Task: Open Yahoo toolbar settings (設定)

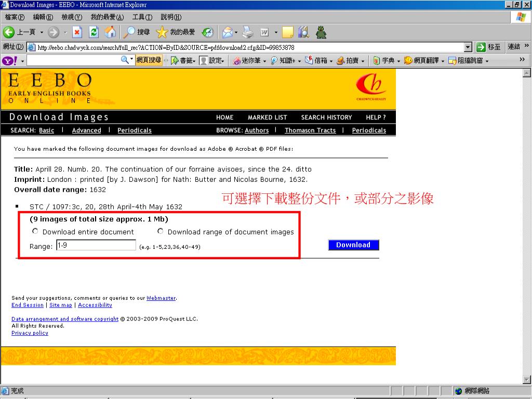Action: [211, 60]
